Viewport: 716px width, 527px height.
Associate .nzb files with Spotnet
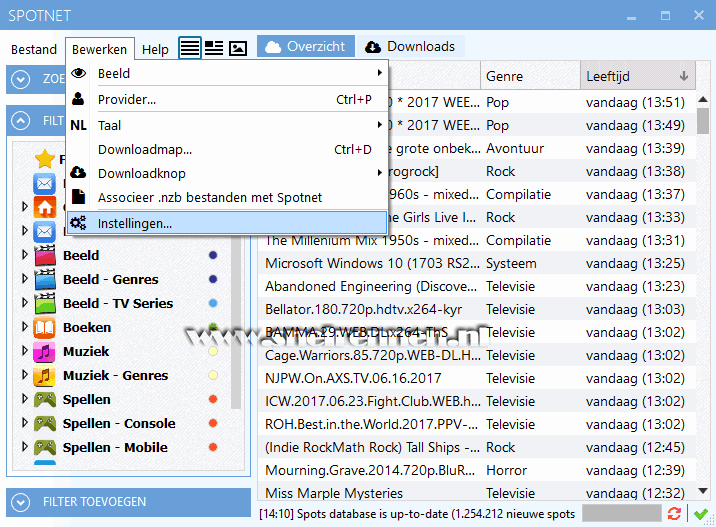[x=227, y=197]
